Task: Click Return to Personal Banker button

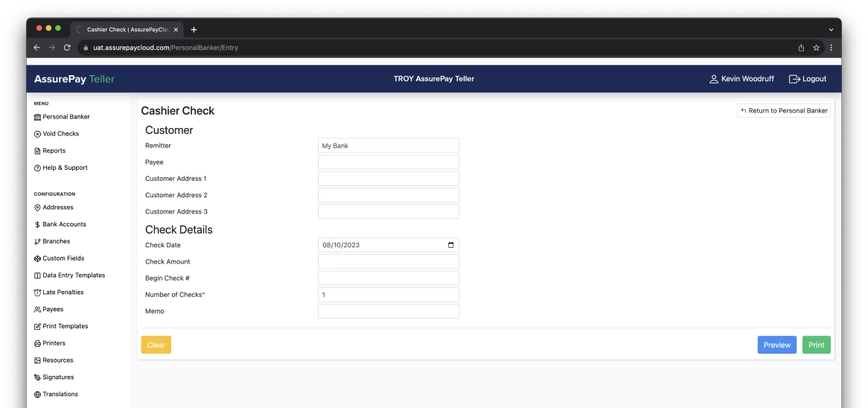Action: click(784, 111)
